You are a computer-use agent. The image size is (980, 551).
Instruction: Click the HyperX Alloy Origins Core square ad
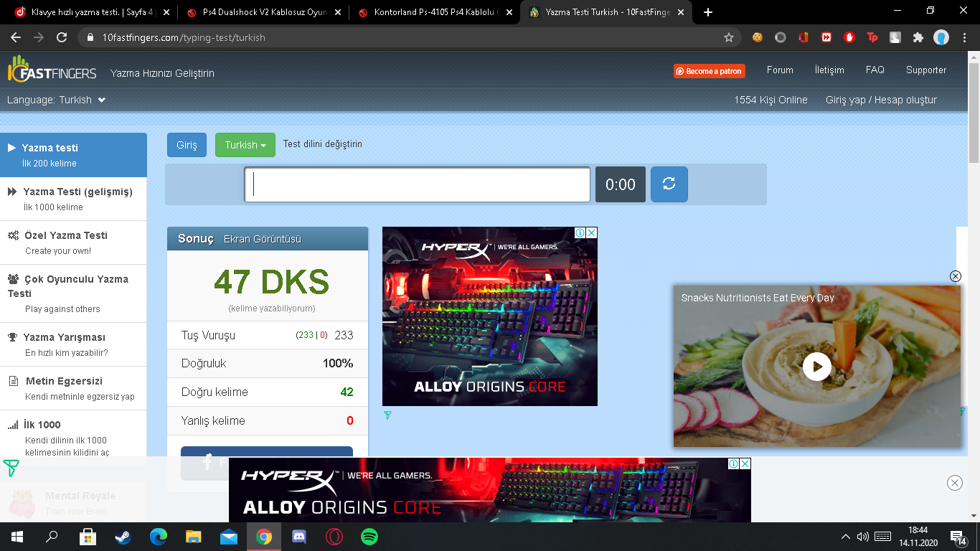pyautogui.click(x=490, y=316)
